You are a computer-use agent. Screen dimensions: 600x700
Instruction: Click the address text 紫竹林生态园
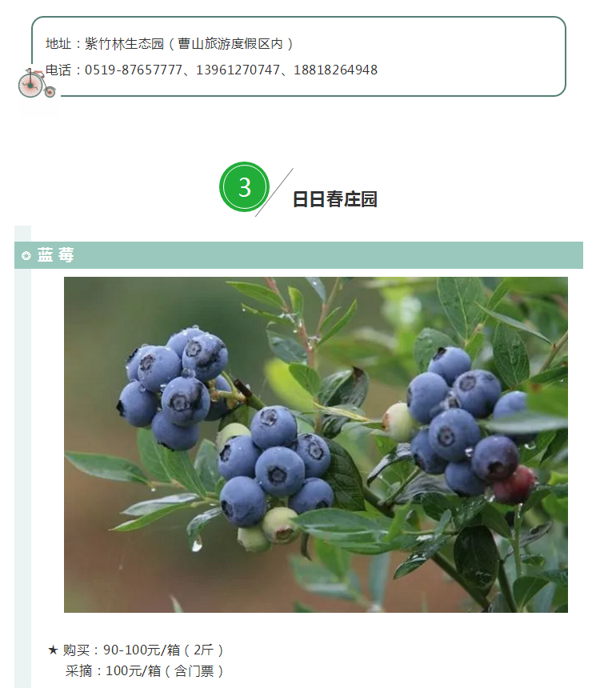click(124, 44)
